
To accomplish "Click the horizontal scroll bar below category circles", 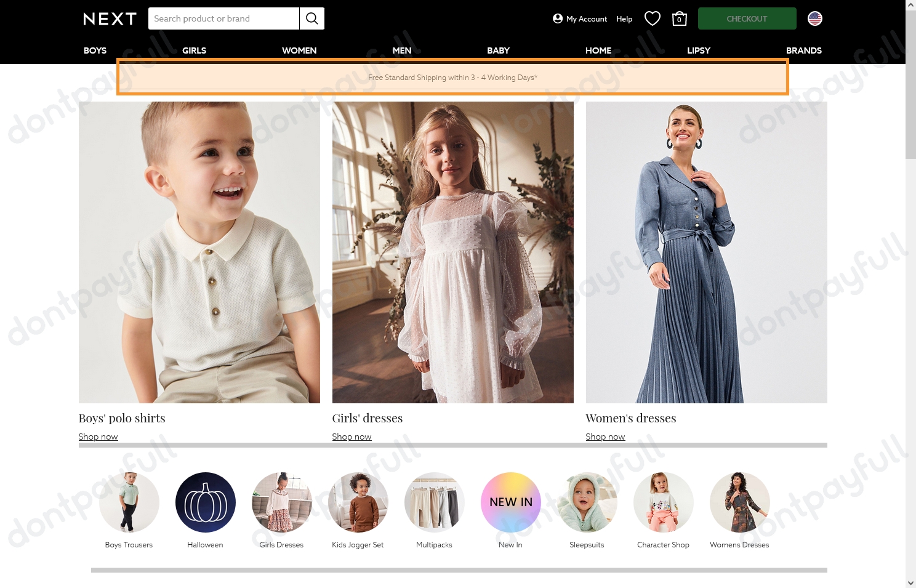I will click(459, 570).
